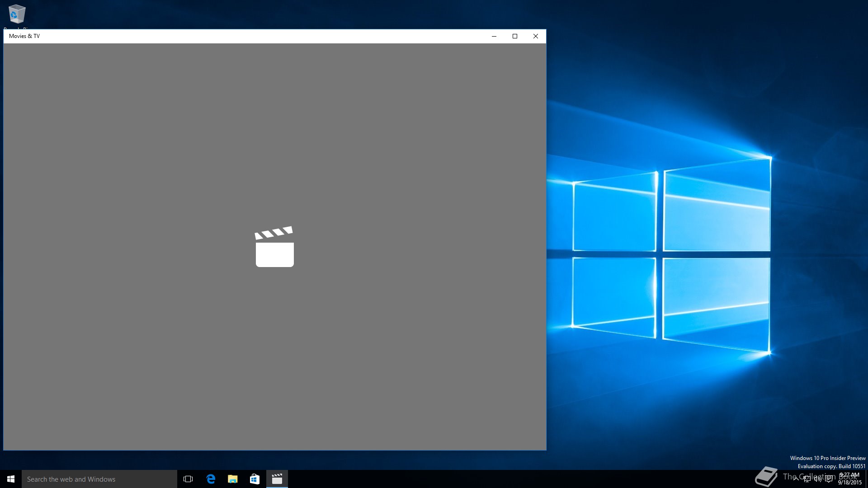This screenshot has height=488, width=868.
Task: Launch Microsoft Edge from the taskbar
Action: (x=211, y=479)
